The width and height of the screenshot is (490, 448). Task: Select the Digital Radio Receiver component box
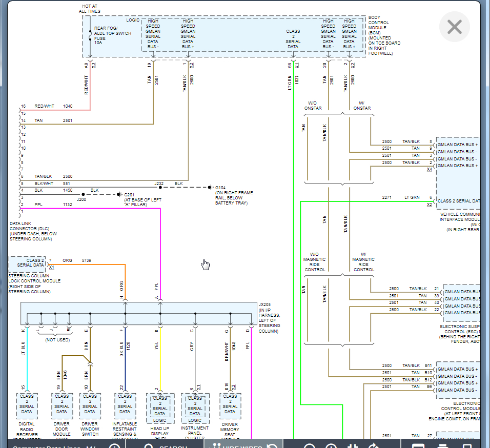point(27,407)
